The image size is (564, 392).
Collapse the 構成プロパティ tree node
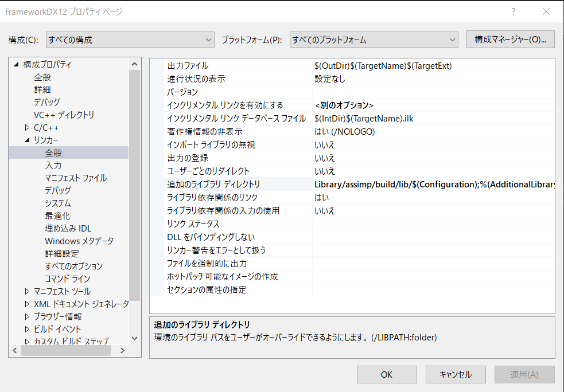tap(16, 65)
